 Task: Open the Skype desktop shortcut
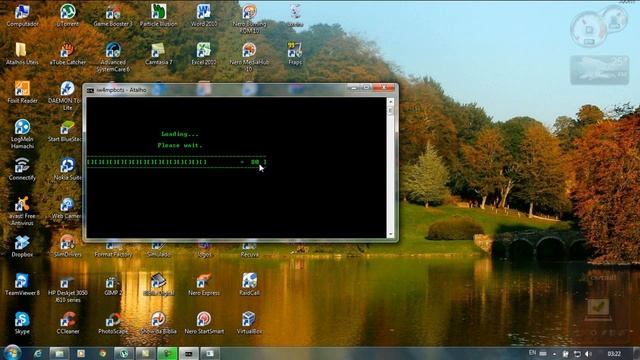pos(22,323)
